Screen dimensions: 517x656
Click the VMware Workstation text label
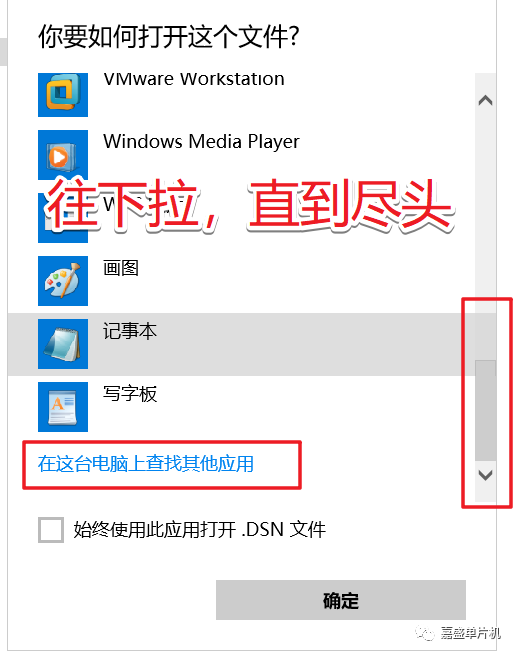(194, 79)
